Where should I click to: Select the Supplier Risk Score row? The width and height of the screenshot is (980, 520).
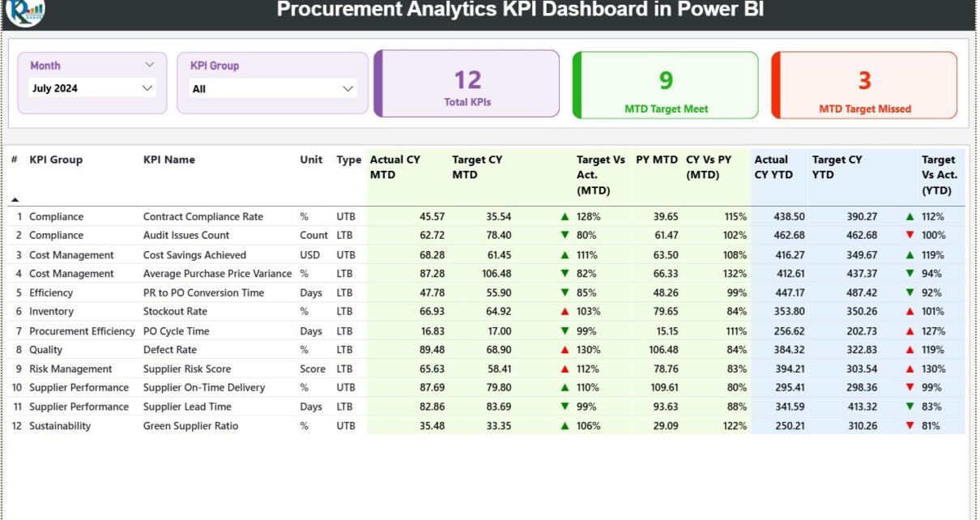coord(188,369)
